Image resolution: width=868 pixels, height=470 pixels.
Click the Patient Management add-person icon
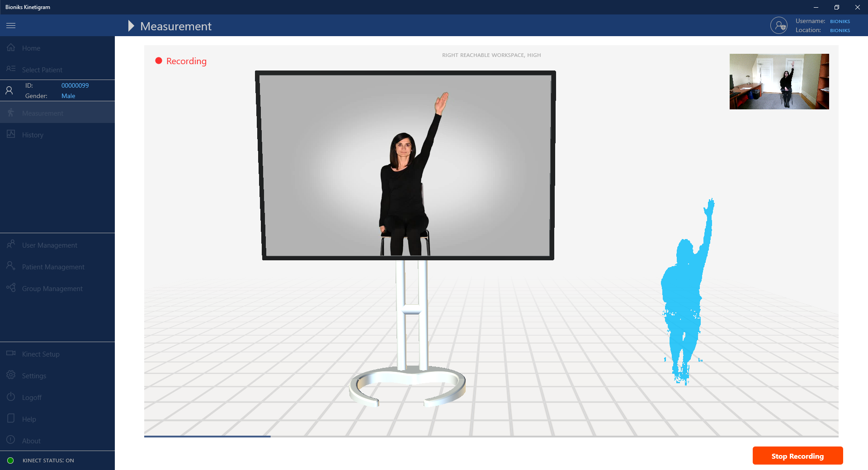click(x=11, y=266)
